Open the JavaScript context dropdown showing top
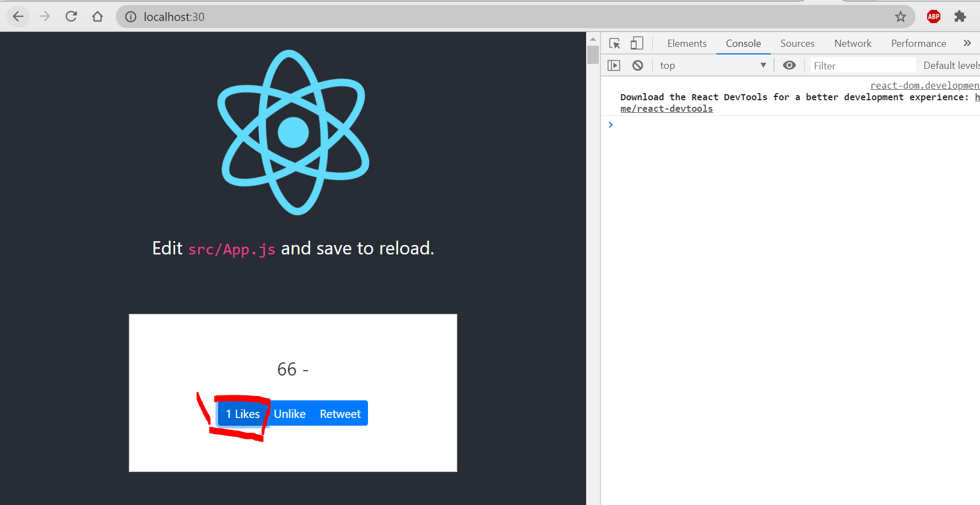 [x=713, y=66]
